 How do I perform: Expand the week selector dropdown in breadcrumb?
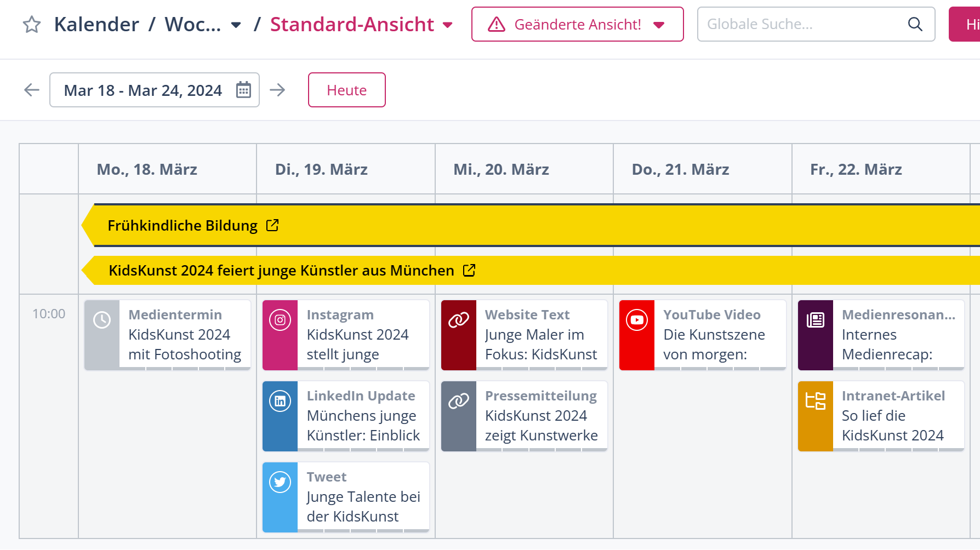click(x=235, y=25)
